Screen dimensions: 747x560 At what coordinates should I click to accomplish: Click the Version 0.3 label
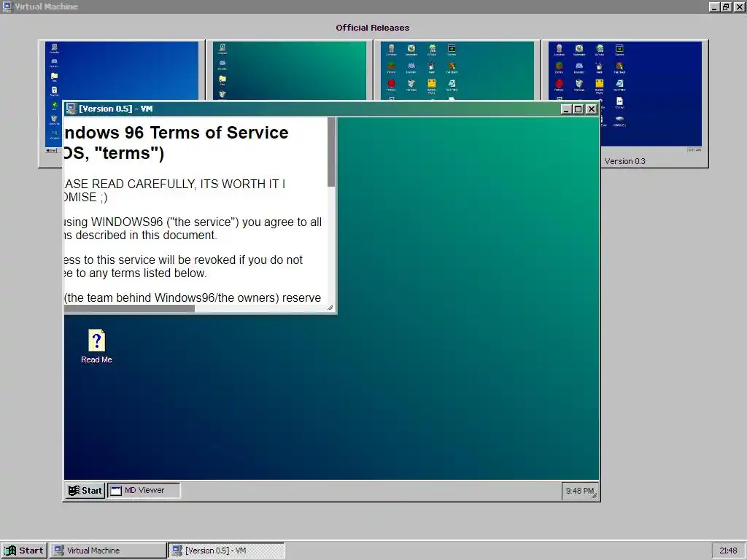pos(625,161)
